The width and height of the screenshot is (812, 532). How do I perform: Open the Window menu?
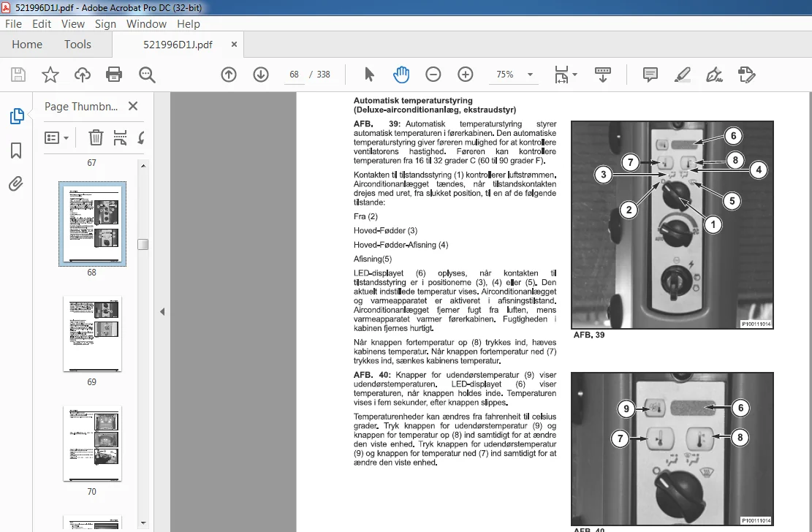(x=146, y=24)
